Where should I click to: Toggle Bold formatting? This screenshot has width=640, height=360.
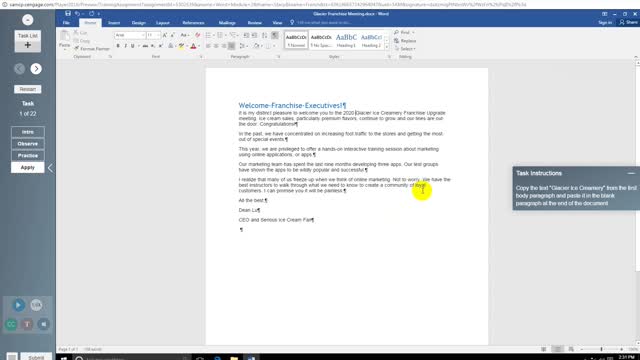[x=118, y=46]
